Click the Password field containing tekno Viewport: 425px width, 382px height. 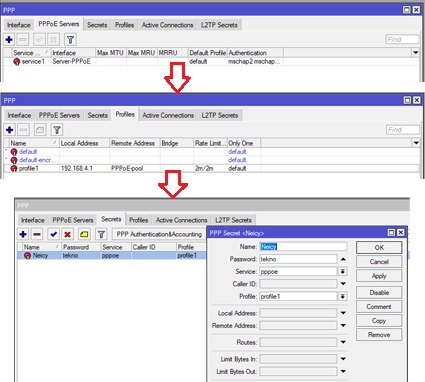(x=298, y=259)
